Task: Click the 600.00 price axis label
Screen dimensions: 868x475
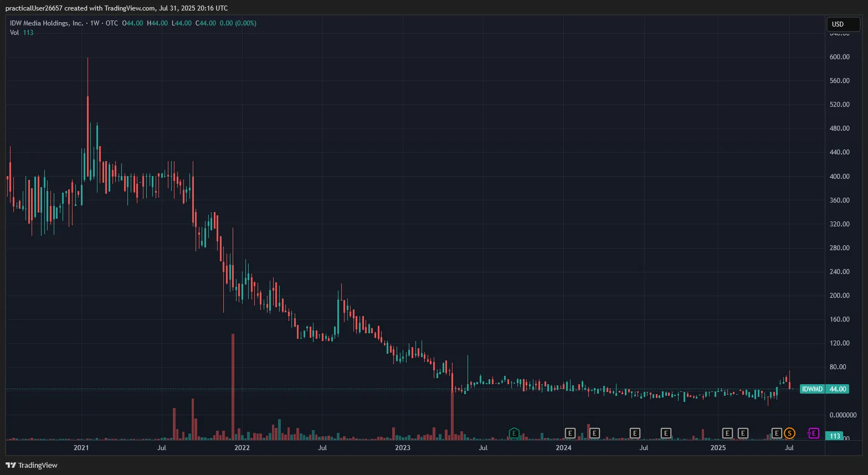Action: click(839, 57)
